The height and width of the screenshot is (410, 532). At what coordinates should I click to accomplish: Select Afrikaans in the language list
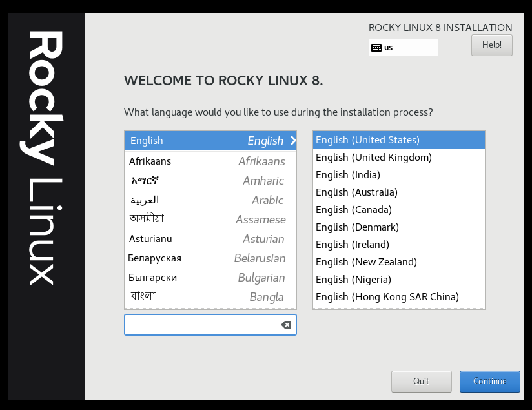[x=210, y=161]
